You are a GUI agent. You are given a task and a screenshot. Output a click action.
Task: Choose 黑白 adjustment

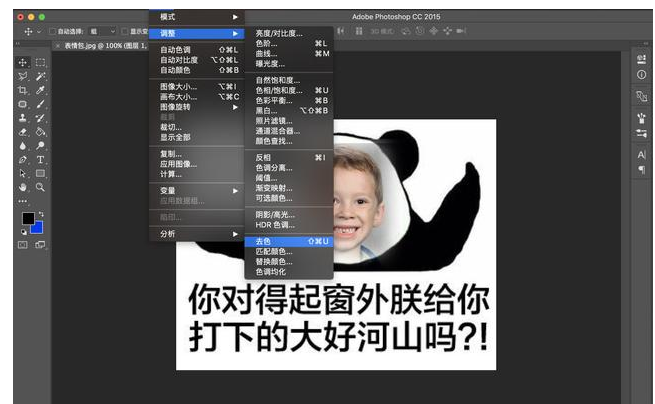[289, 111]
